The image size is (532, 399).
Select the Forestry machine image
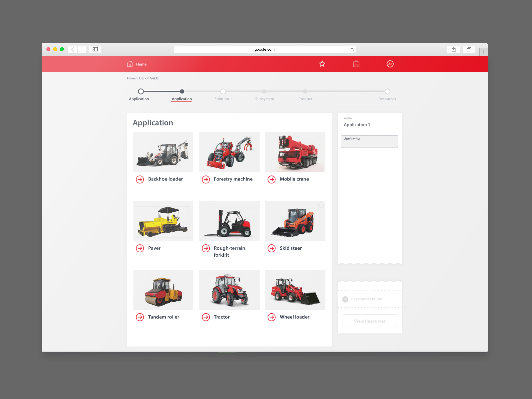point(229,152)
